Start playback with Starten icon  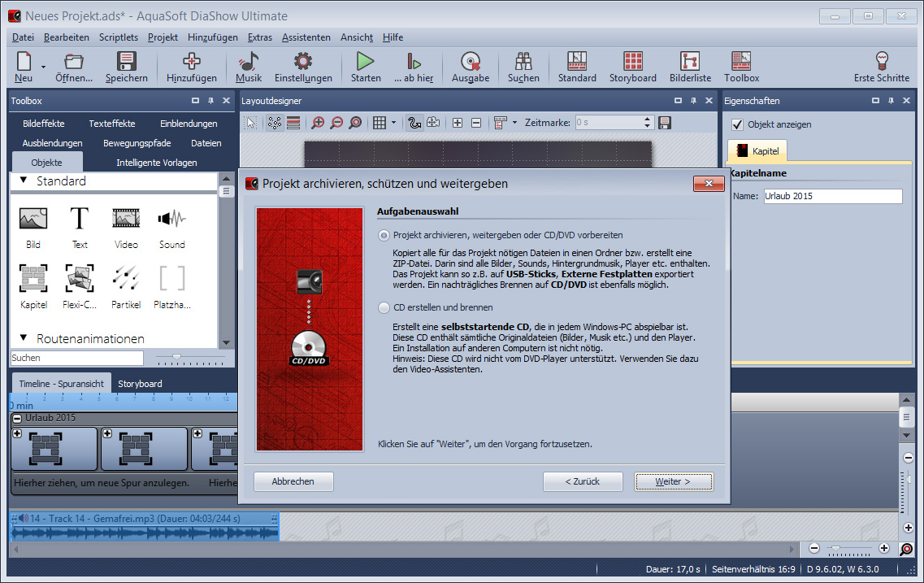(366, 67)
